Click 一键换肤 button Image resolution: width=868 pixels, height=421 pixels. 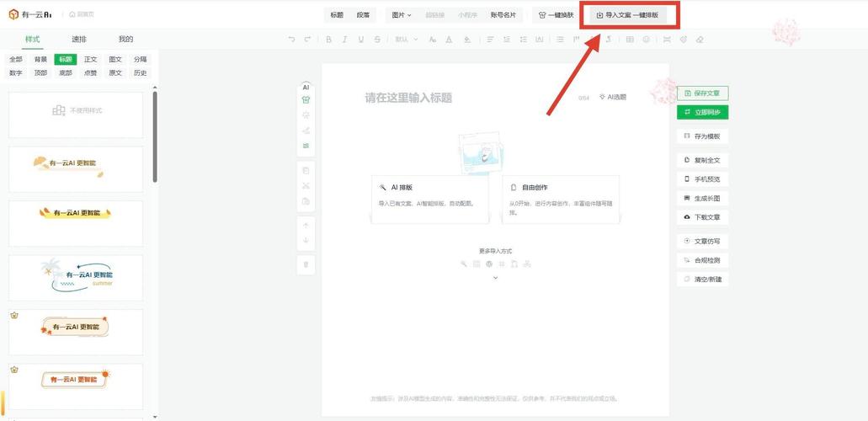coord(556,15)
